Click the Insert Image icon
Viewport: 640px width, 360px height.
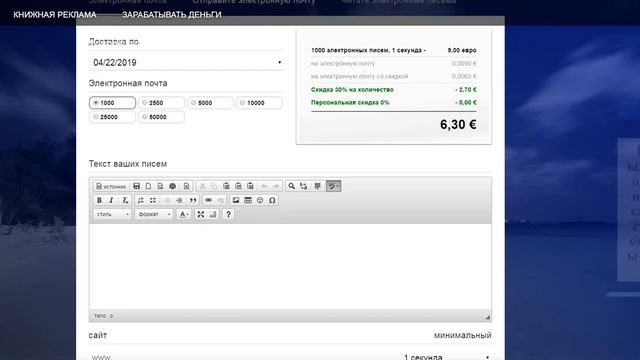pos(236,200)
